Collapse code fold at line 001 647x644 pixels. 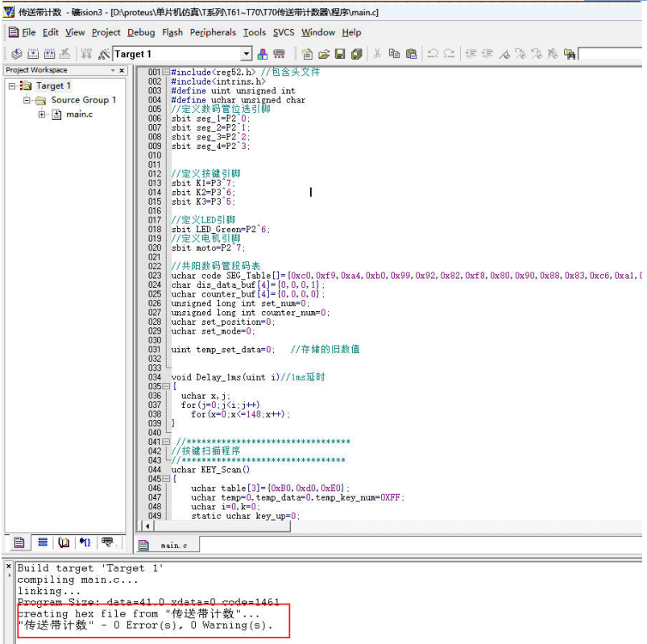[x=166, y=72]
